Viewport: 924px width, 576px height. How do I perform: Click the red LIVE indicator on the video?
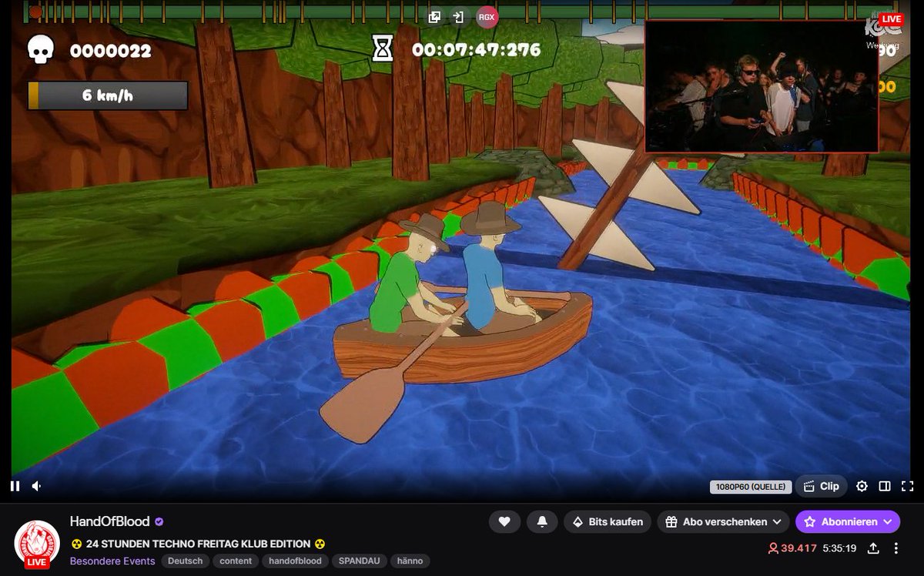tap(891, 18)
